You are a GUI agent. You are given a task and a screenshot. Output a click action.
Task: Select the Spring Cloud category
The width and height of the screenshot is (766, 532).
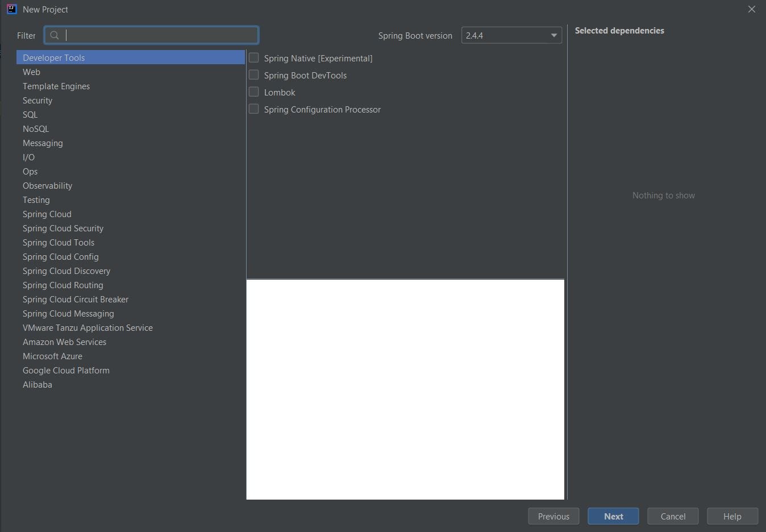pyautogui.click(x=131, y=214)
